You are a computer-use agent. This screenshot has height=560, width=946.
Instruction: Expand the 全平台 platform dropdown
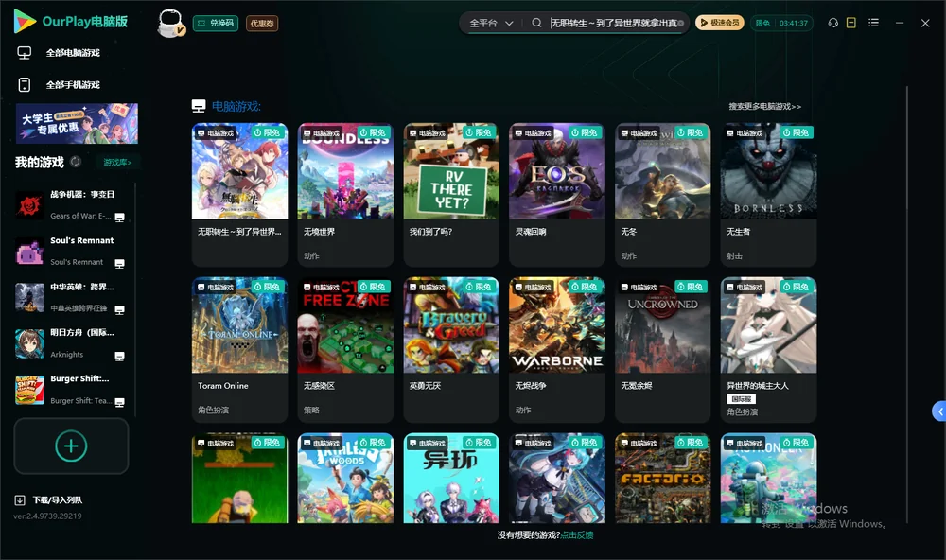tap(491, 23)
